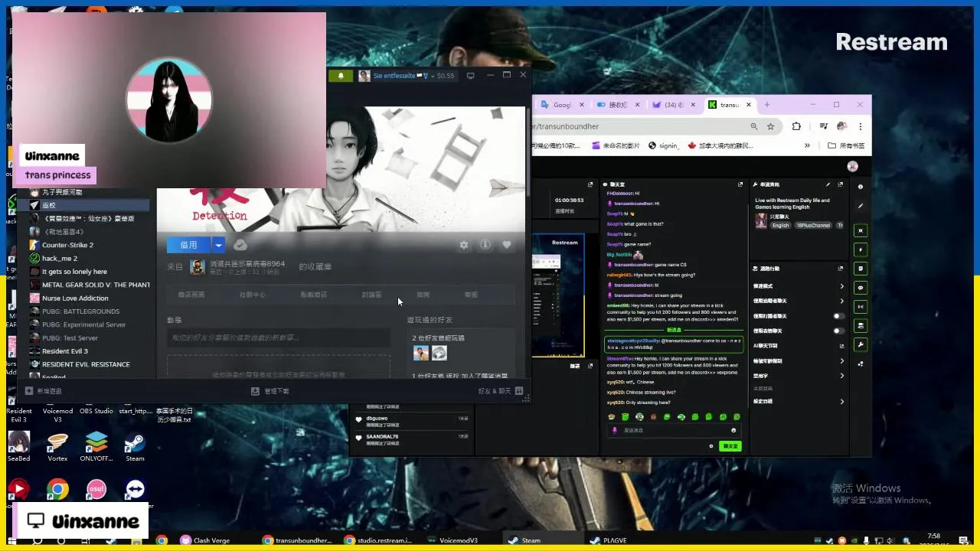Edit stream info with the pencil icon
980x551 pixels.
pyautogui.click(x=828, y=184)
